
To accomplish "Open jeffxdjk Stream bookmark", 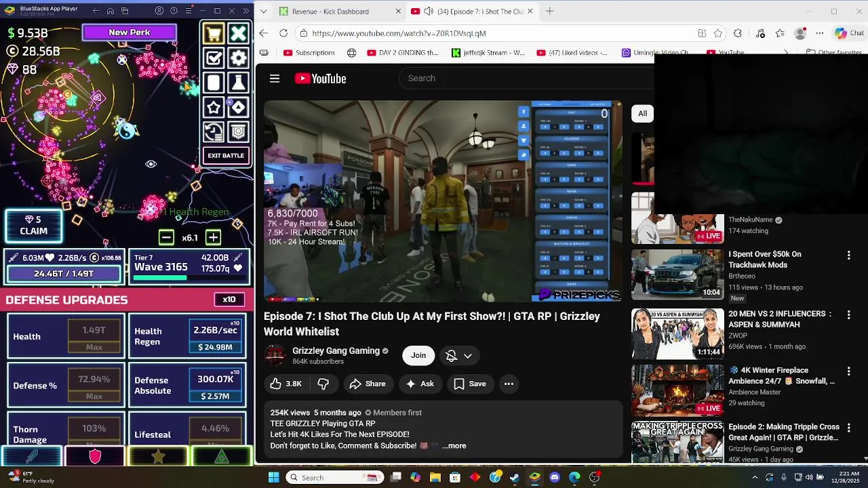I will pyautogui.click(x=488, y=52).
